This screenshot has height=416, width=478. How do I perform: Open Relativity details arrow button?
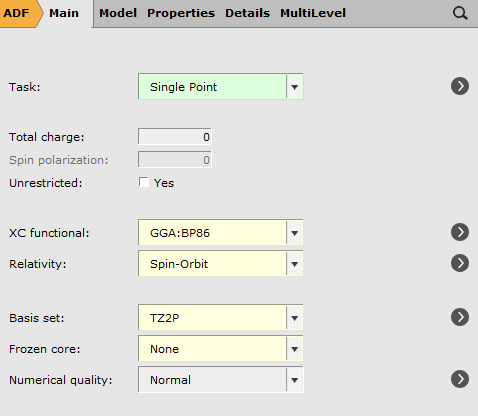pos(460,263)
